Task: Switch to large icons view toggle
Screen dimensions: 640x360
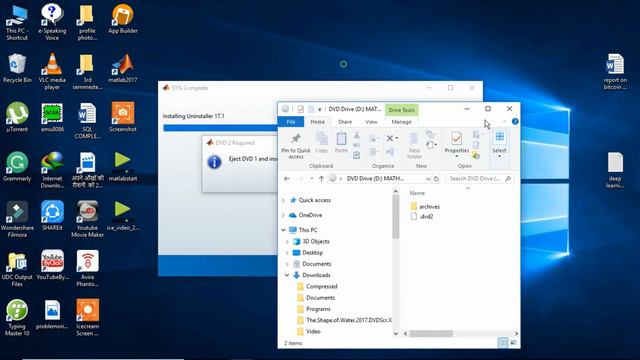Action: (x=513, y=343)
